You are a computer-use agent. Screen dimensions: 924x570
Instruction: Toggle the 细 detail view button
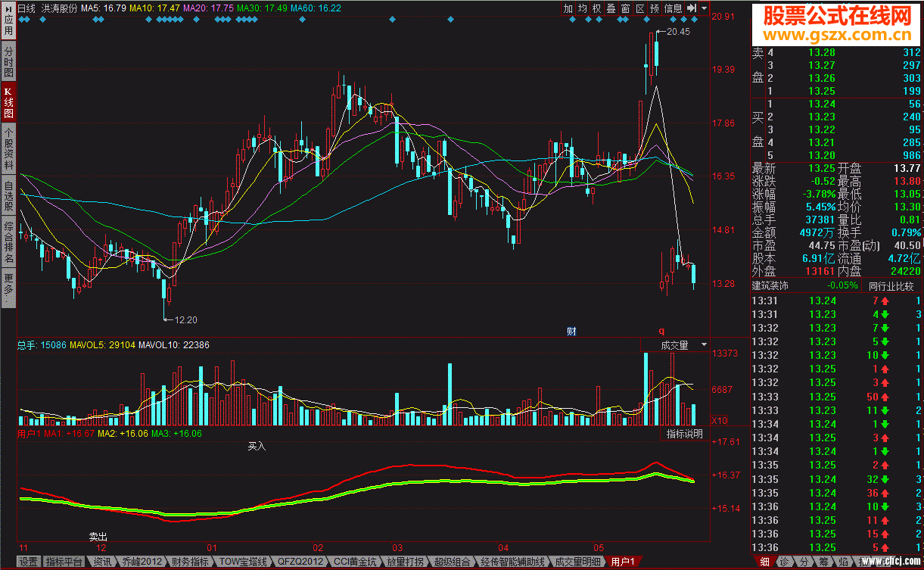(764, 562)
